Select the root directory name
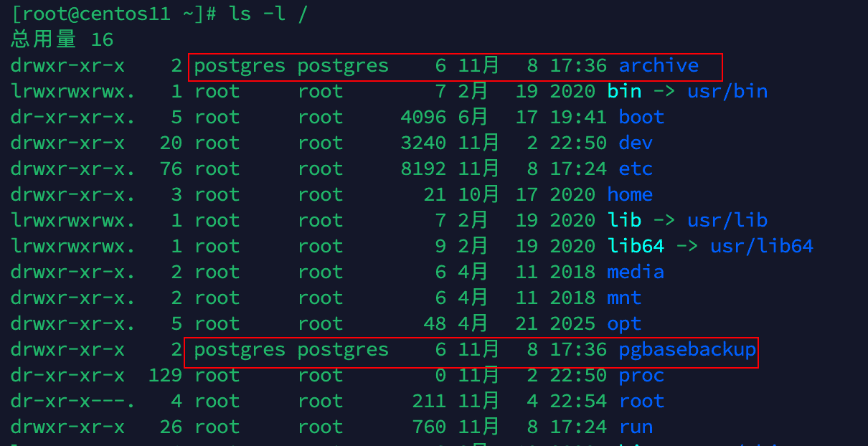 coord(641,401)
